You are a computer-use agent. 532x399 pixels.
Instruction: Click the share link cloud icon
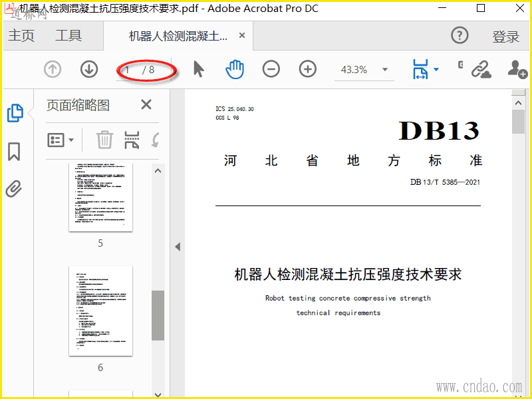click(481, 70)
